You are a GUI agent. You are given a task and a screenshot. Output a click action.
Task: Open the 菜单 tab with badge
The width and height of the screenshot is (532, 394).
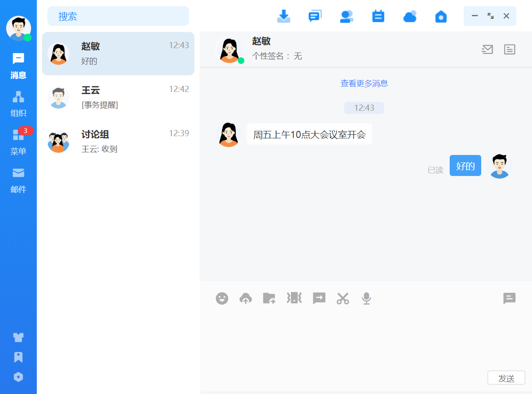[18, 142]
